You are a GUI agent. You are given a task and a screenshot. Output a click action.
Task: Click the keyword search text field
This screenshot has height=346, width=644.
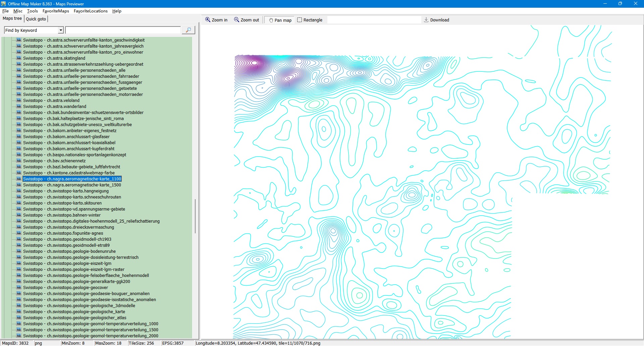(123, 31)
